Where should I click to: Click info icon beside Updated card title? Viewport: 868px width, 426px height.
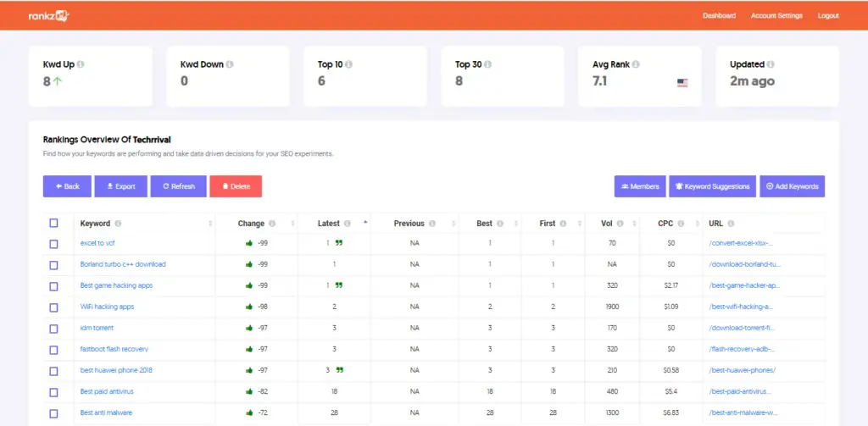(x=771, y=64)
